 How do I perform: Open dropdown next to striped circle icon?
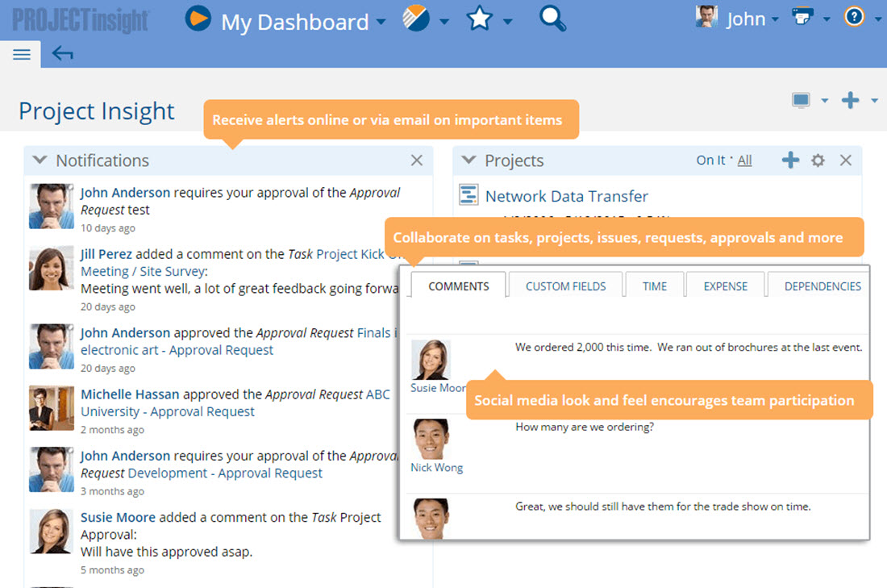pyautogui.click(x=444, y=22)
